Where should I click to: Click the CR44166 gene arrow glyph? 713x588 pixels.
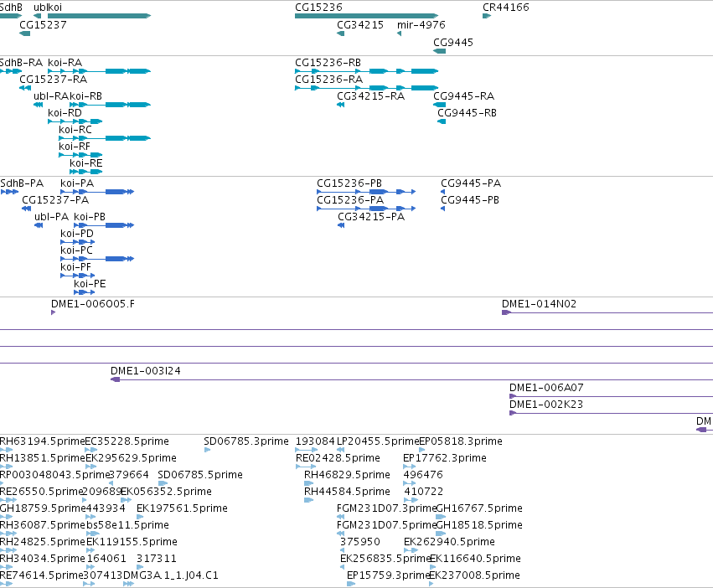tap(487, 16)
